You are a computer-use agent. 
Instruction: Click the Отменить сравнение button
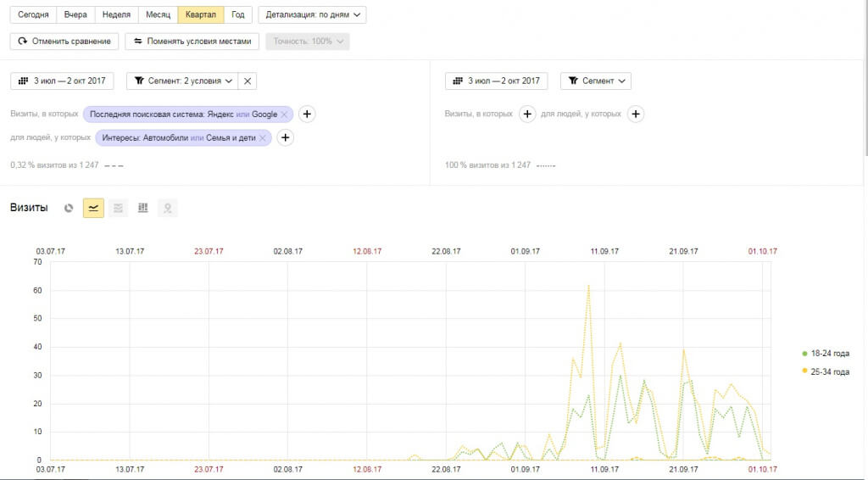click(64, 41)
